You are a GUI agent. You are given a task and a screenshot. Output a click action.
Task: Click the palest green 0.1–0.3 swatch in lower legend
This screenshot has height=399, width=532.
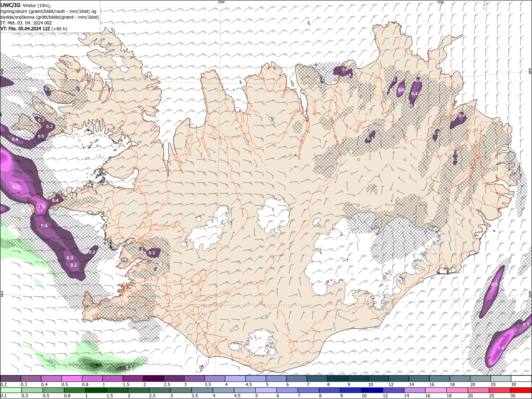coord(11,390)
